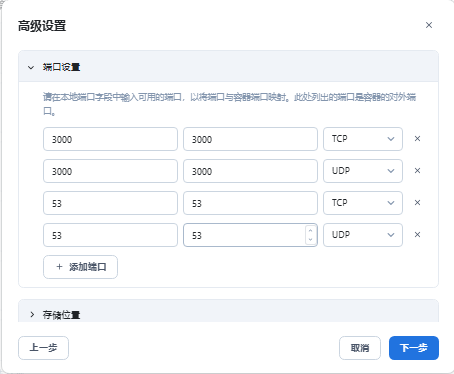Close the 高级设置 dialog
The image size is (454, 374).
(429, 25)
